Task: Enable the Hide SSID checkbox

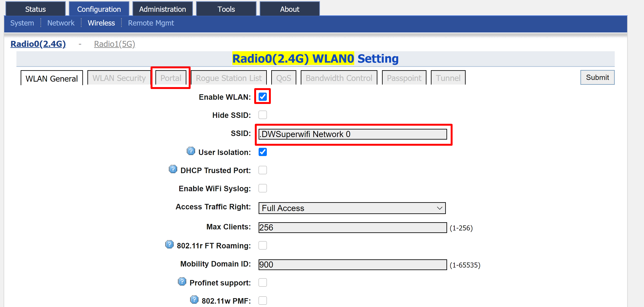Action: pos(262,115)
